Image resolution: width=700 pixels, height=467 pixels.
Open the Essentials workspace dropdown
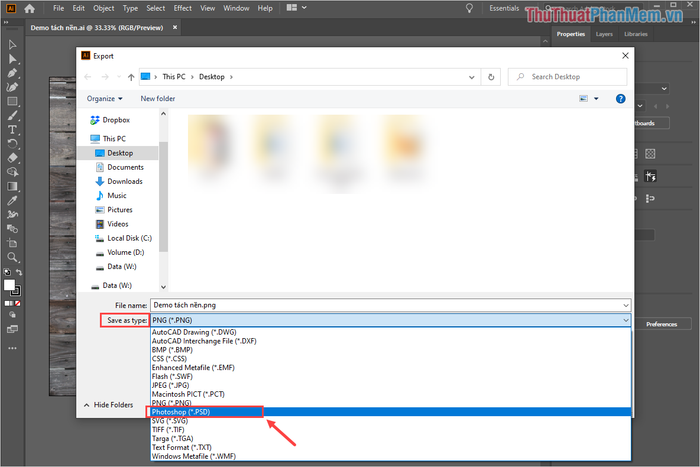pyautogui.click(x=504, y=8)
